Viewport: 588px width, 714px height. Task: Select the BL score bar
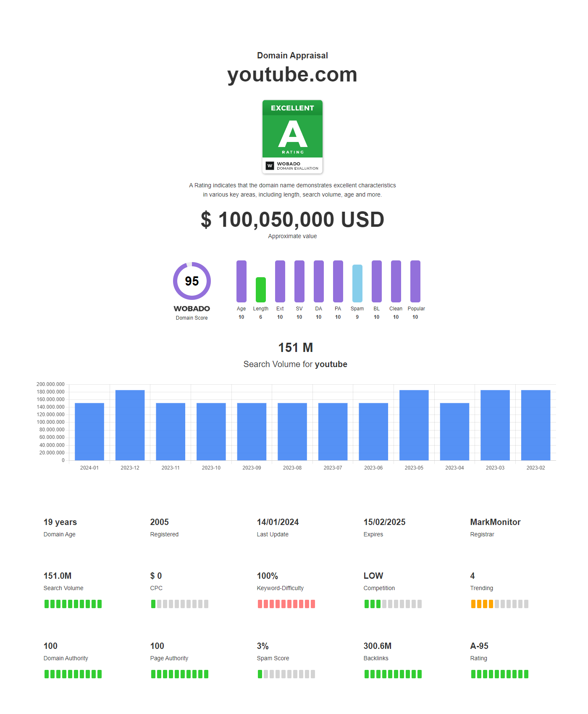[377, 281]
